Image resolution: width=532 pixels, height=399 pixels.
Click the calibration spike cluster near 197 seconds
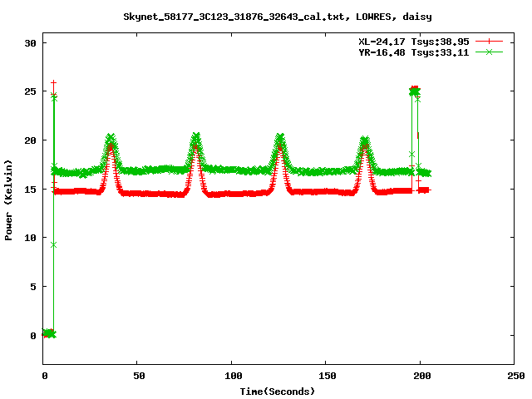[x=415, y=91]
